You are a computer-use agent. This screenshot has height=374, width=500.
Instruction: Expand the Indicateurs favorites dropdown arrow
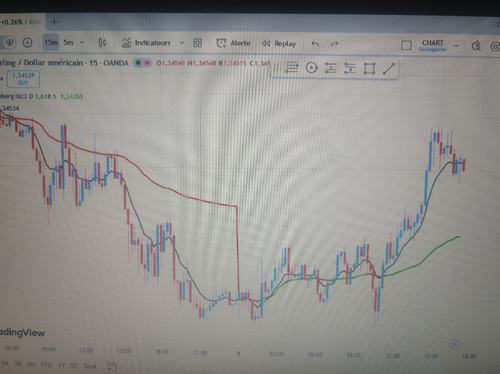pyautogui.click(x=182, y=43)
